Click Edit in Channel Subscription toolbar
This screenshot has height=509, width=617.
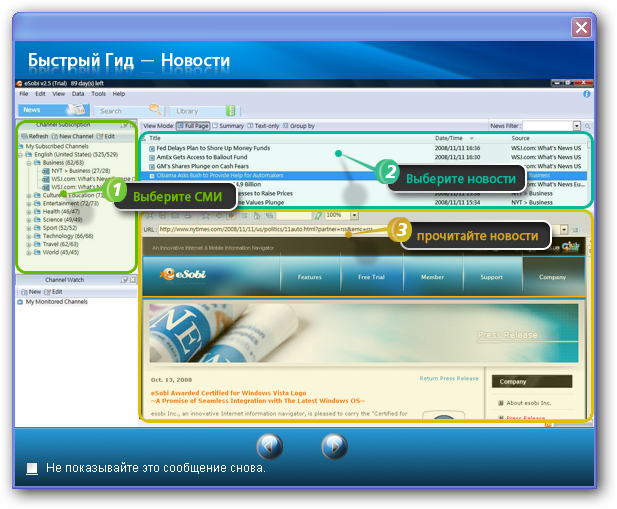click(x=106, y=136)
